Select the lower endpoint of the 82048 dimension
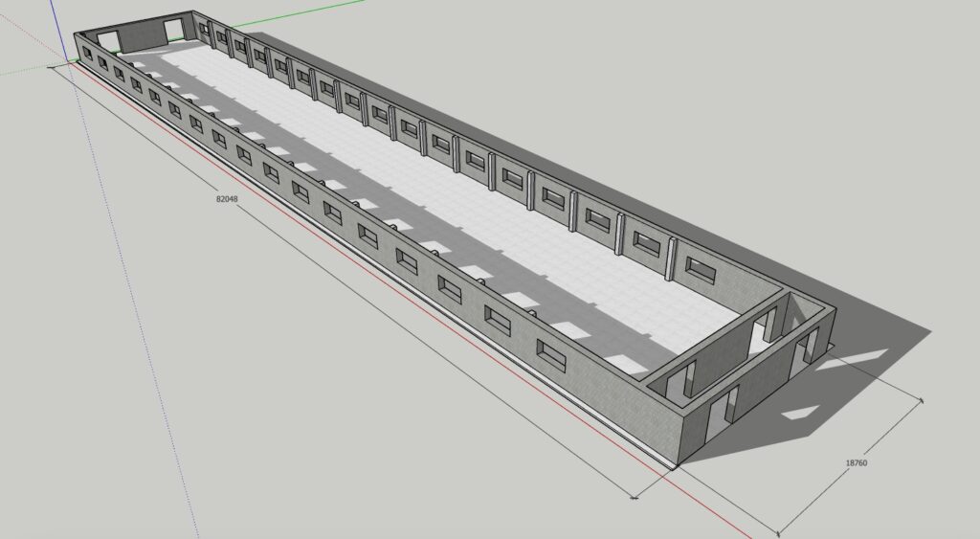The width and height of the screenshot is (980, 539). click(x=635, y=497)
